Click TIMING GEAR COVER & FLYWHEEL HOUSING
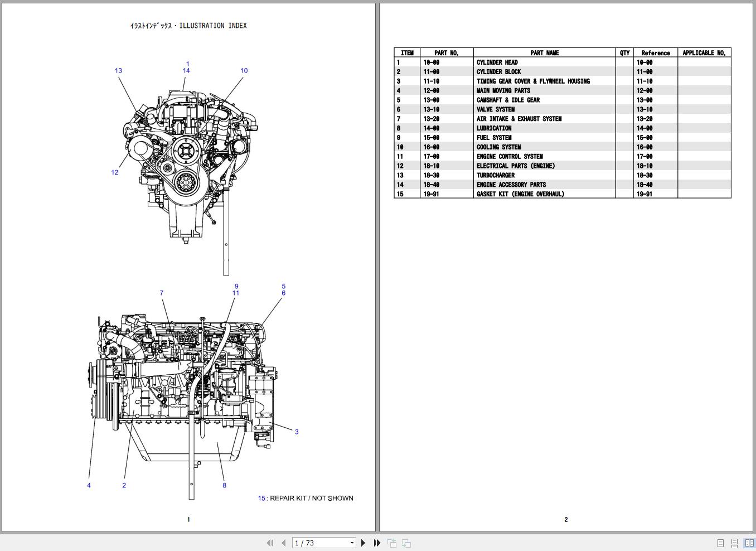This screenshot has height=551, width=756. [533, 81]
